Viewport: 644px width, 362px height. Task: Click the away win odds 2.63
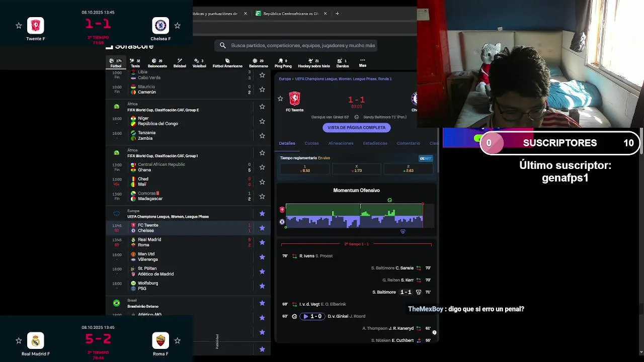tap(408, 169)
